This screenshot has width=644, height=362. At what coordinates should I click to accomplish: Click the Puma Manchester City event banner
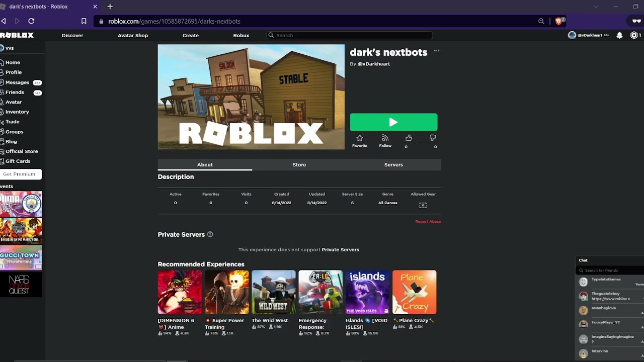[x=21, y=204]
